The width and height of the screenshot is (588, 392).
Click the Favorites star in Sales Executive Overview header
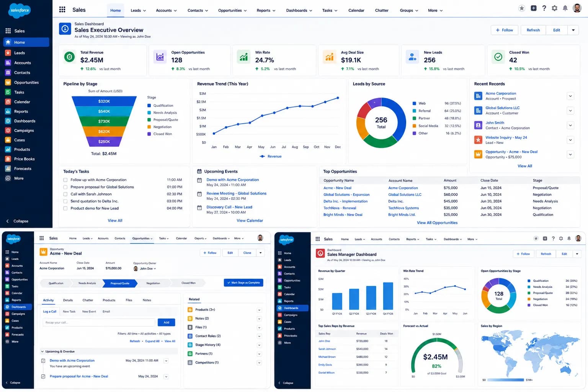521,8
